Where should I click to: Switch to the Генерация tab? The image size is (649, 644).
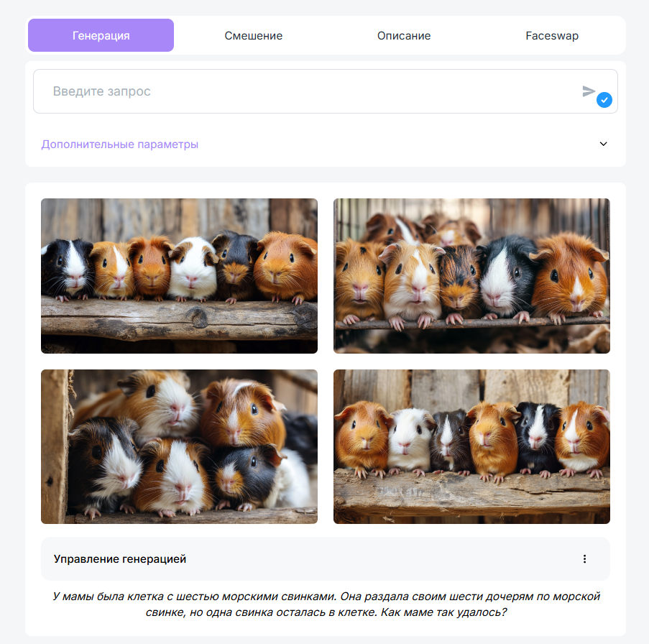click(x=101, y=35)
